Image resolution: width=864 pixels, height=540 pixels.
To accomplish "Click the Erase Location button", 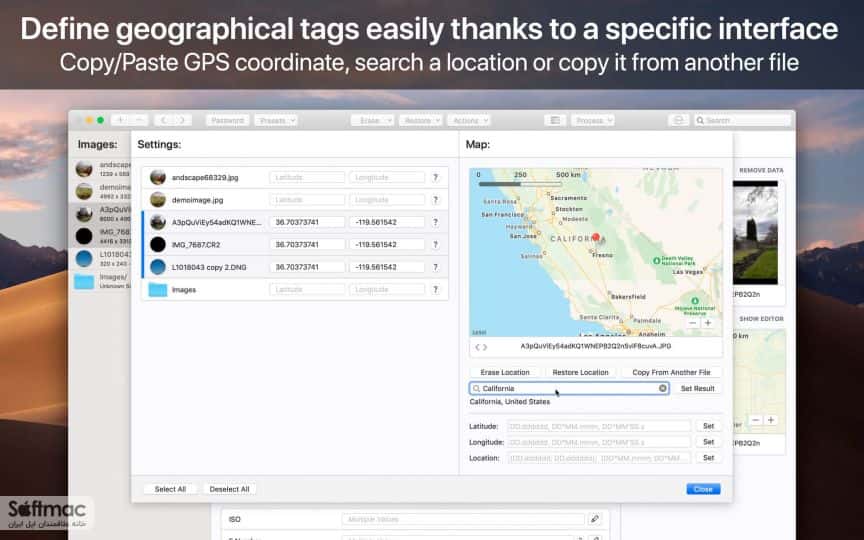I will (x=505, y=372).
